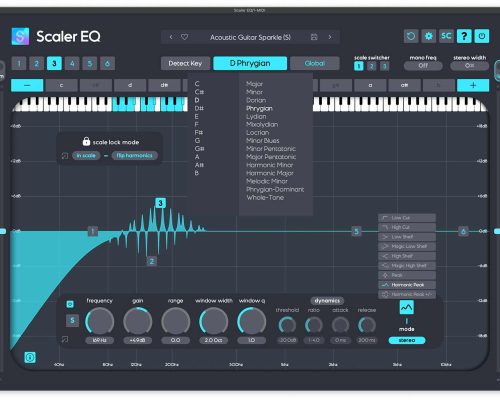Toggle band enable power icon in band panel
500x400 pixels.
[70, 304]
